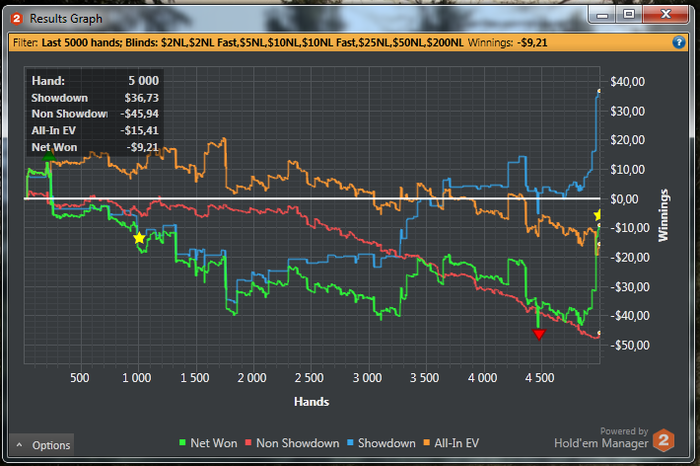Toggle the Showdown legend entry
This screenshot has height=466, width=700.
[381, 443]
